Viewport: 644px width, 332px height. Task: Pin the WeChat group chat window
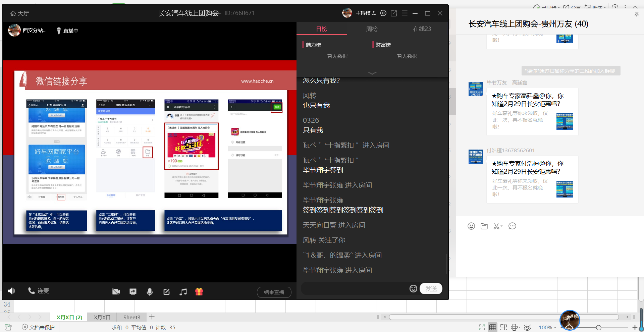click(x=636, y=14)
